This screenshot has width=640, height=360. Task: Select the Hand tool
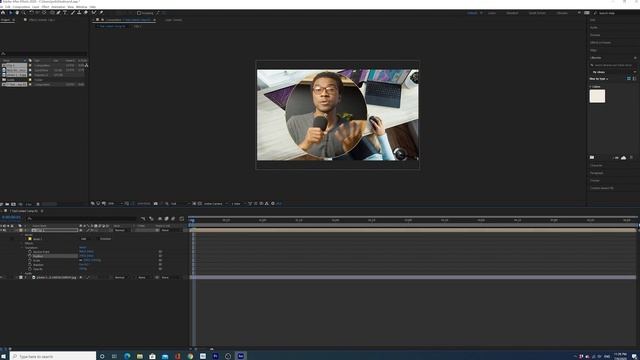[17, 13]
